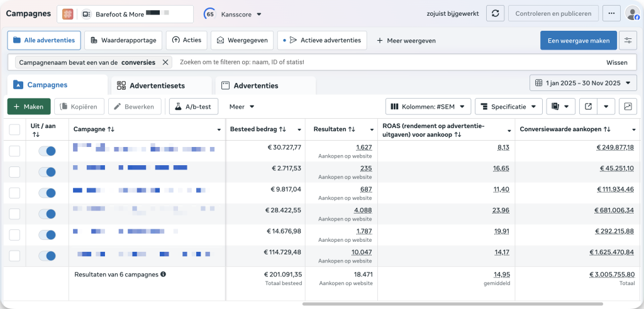This screenshot has height=309, width=644.
Task: Show the charts view icon
Action: click(x=628, y=107)
